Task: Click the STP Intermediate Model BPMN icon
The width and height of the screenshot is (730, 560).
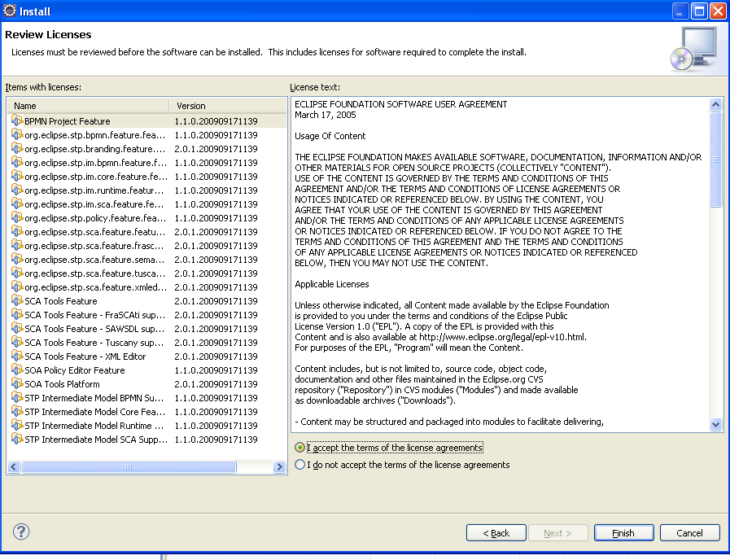Action: (17, 398)
